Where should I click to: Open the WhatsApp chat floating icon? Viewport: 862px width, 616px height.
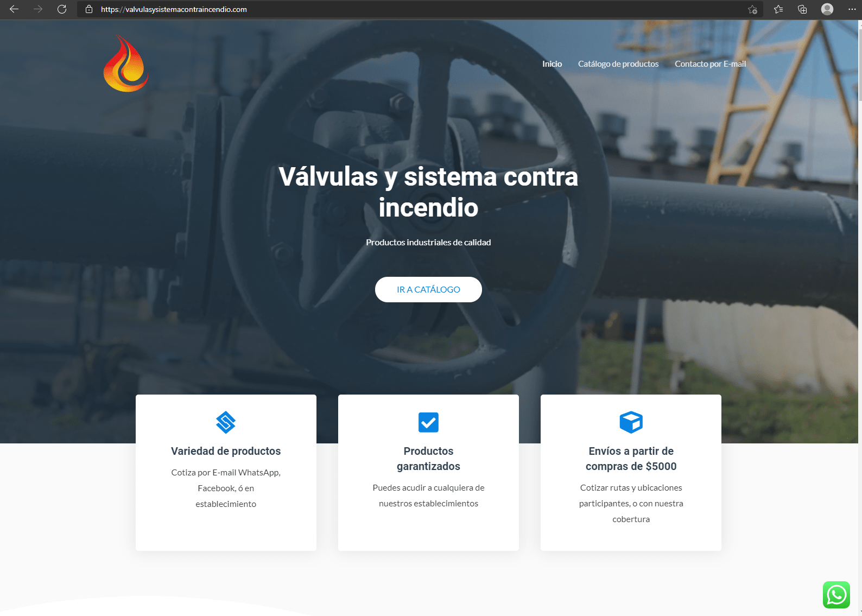coord(836,595)
